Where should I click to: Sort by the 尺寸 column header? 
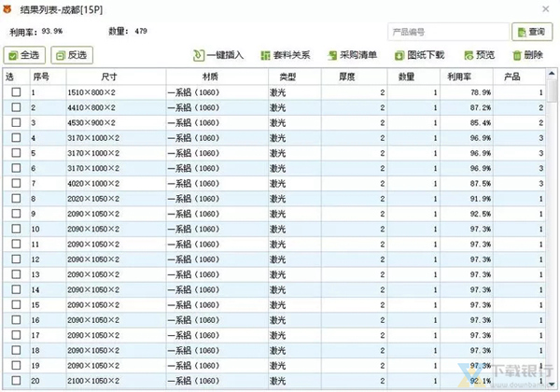tap(116, 77)
